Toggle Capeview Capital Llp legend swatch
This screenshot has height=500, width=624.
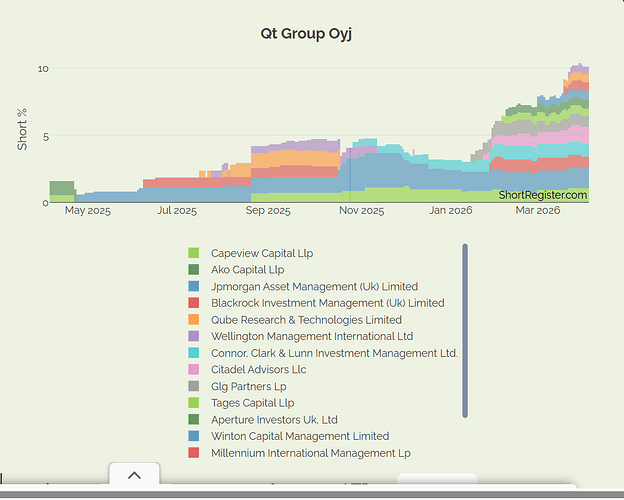click(193, 253)
